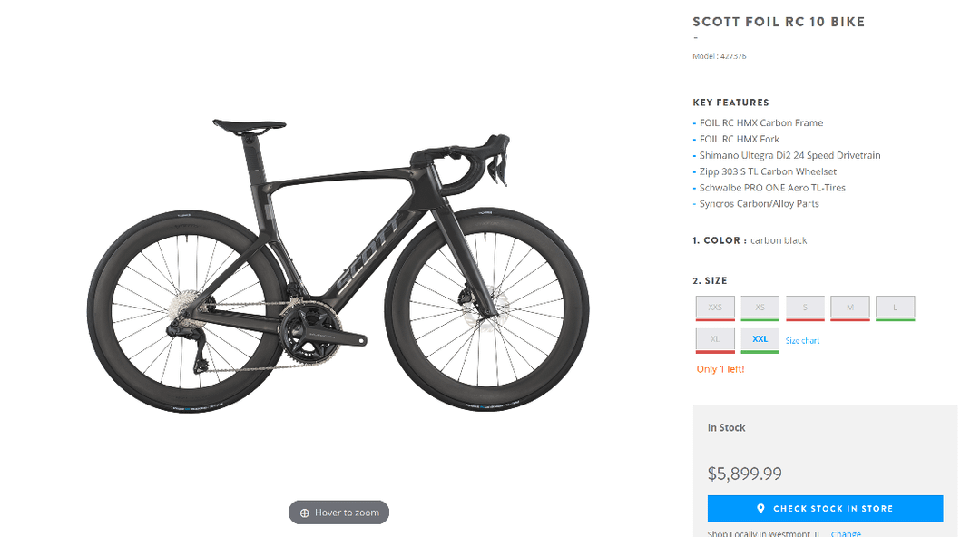Click the location pin icon on stock button
This screenshot has height=537, width=980.
[760, 509]
